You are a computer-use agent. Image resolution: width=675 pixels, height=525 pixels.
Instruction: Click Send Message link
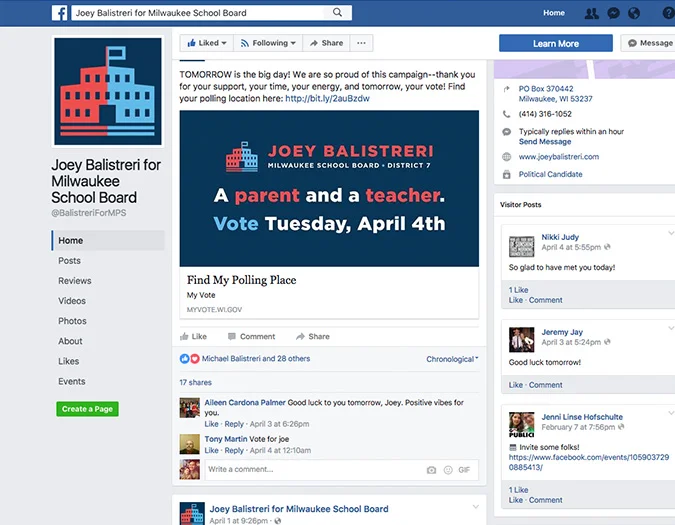point(545,142)
